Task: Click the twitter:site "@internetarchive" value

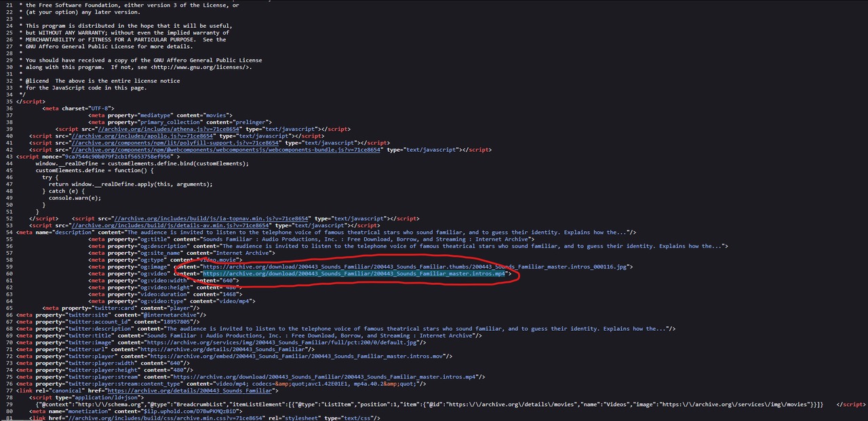Action: click(x=171, y=315)
